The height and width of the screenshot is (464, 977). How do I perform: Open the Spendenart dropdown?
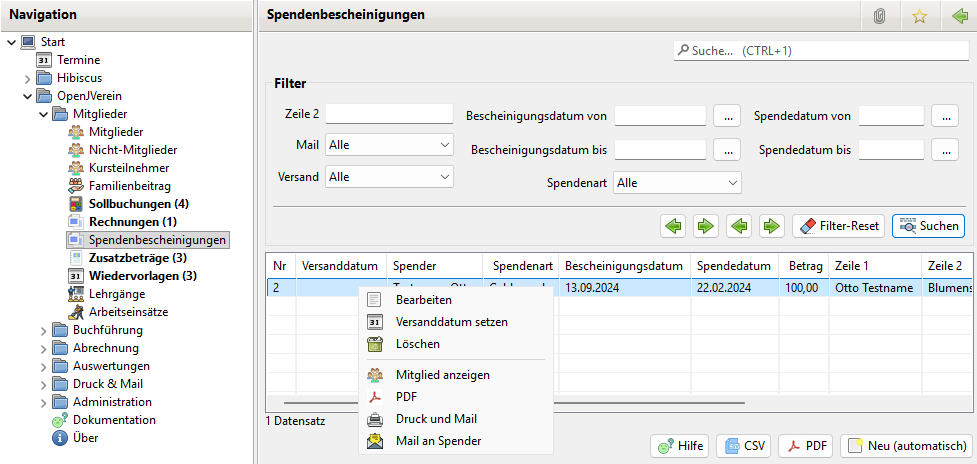677,183
